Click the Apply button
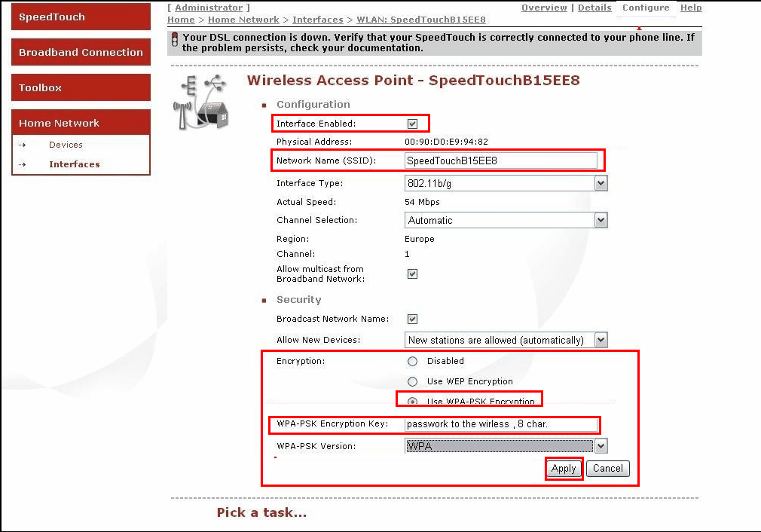 click(564, 468)
